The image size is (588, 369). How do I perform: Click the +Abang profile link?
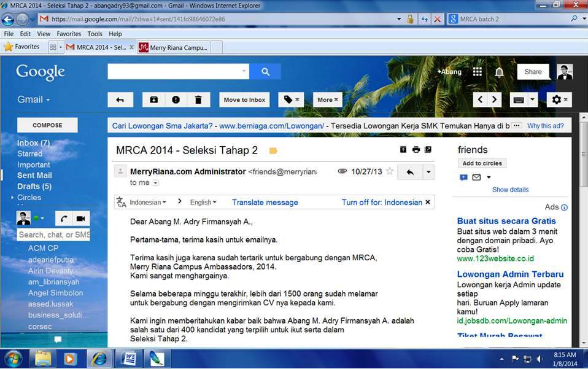[x=449, y=72]
